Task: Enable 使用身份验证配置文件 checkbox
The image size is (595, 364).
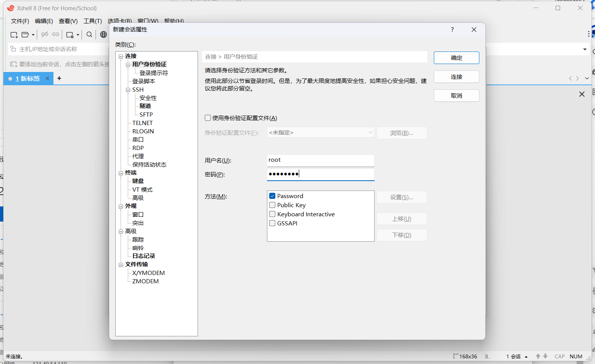Action: point(208,118)
